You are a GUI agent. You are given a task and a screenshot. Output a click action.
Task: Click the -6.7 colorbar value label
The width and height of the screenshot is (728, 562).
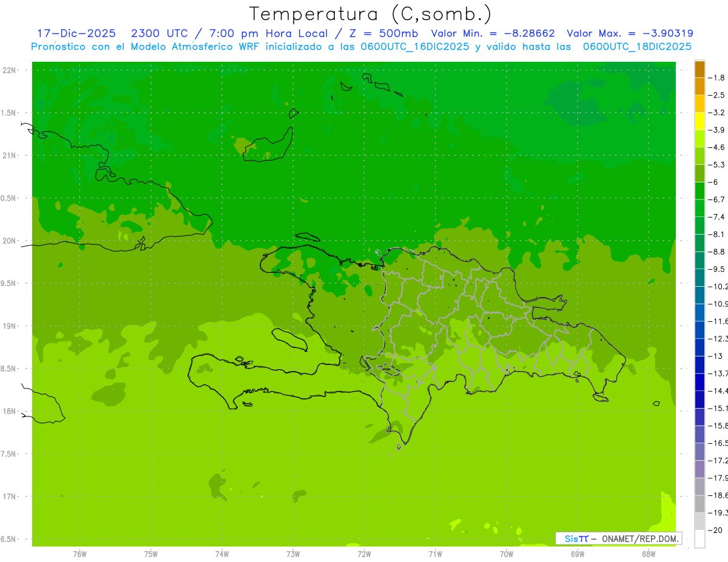[x=716, y=199]
